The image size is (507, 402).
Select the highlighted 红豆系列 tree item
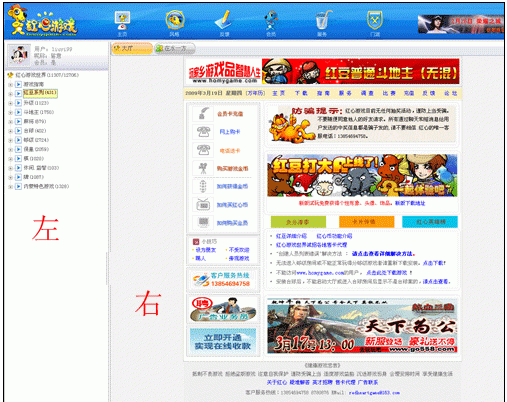(40, 93)
